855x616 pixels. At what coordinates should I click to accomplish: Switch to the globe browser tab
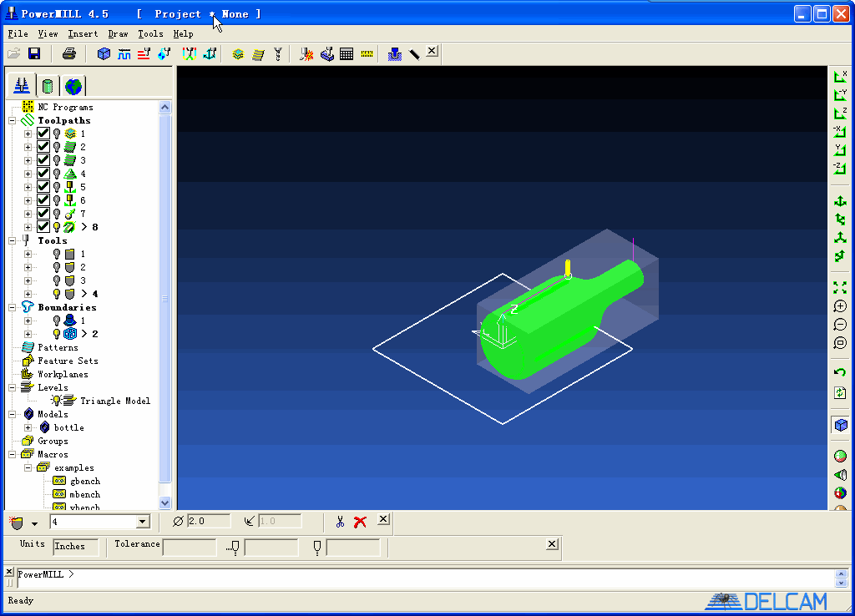pyautogui.click(x=73, y=86)
